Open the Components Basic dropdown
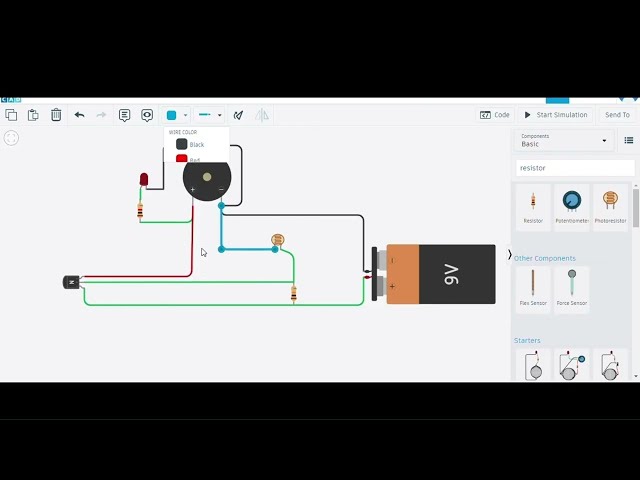This screenshot has height=480, width=640. [x=564, y=140]
